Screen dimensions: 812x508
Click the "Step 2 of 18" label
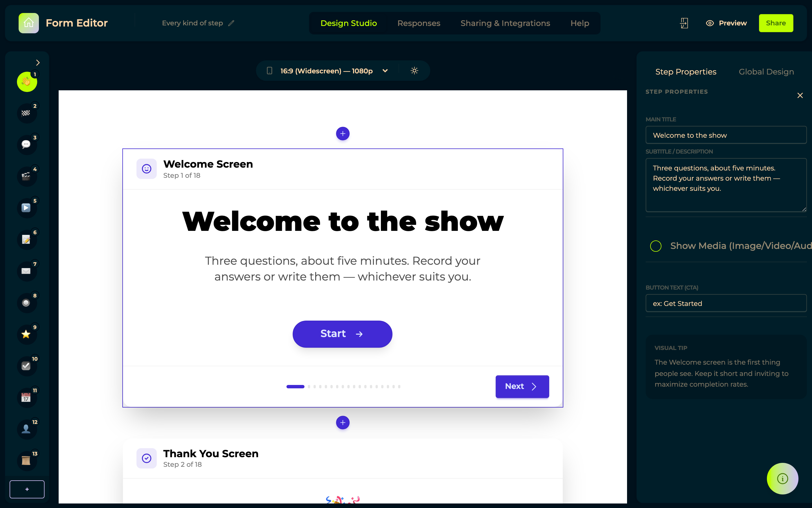click(182, 464)
